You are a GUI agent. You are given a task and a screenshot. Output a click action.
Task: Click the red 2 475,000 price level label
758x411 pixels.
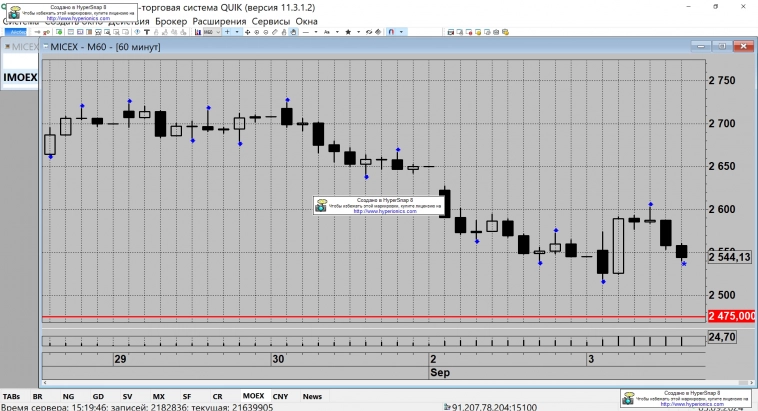click(731, 316)
